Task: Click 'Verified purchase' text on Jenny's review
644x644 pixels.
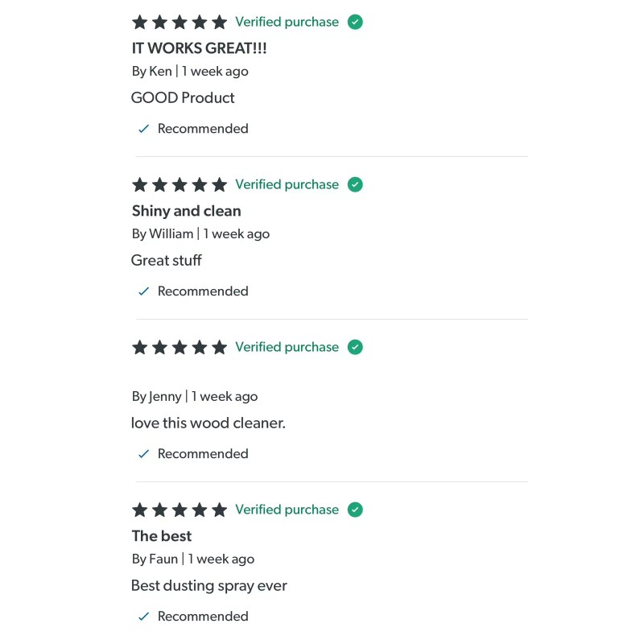Action: (287, 347)
